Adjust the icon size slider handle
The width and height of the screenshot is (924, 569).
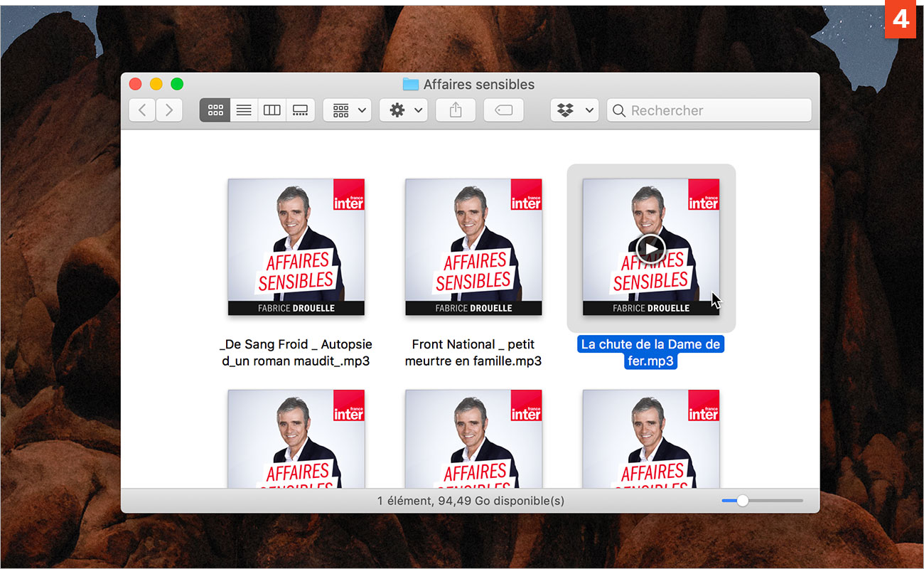(x=743, y=501)
